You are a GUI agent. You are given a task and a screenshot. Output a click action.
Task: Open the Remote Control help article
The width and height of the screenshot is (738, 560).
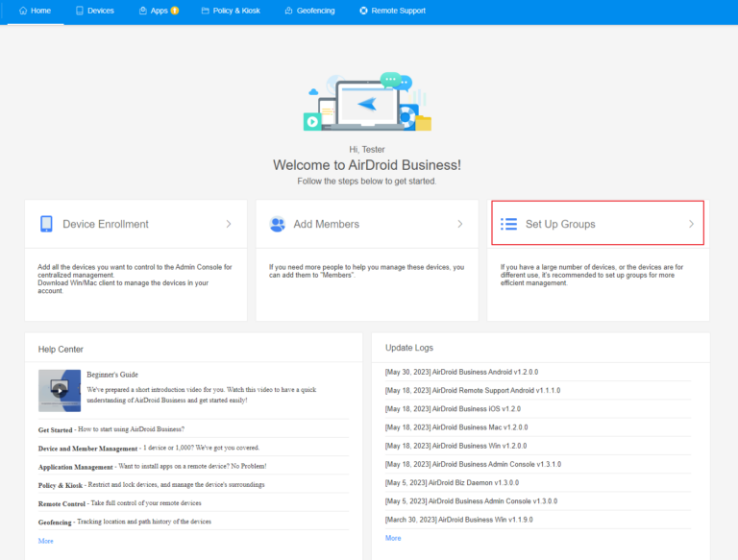(119, 503)
